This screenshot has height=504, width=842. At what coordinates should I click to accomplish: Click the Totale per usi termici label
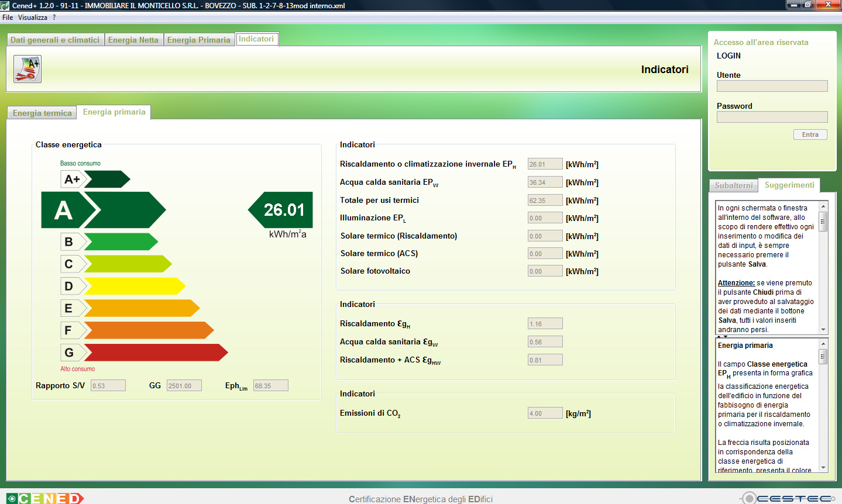[379, 200]
